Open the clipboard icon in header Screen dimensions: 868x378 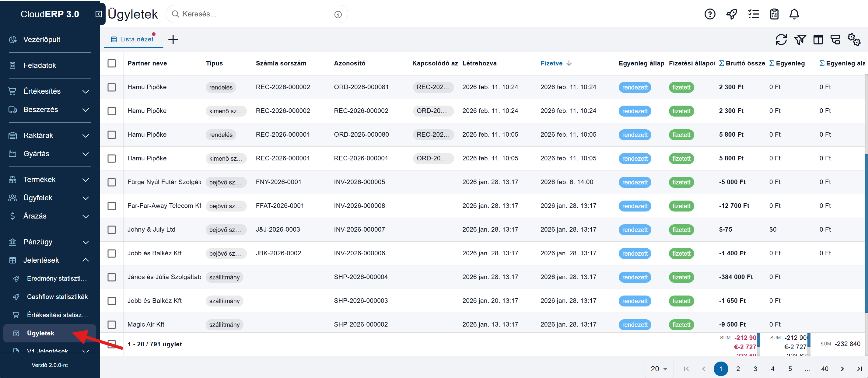774,14
